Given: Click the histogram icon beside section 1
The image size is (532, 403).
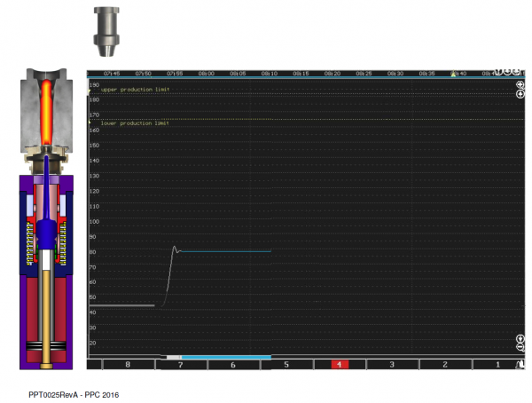Looking at the screenshot, I should click(520, 365).
